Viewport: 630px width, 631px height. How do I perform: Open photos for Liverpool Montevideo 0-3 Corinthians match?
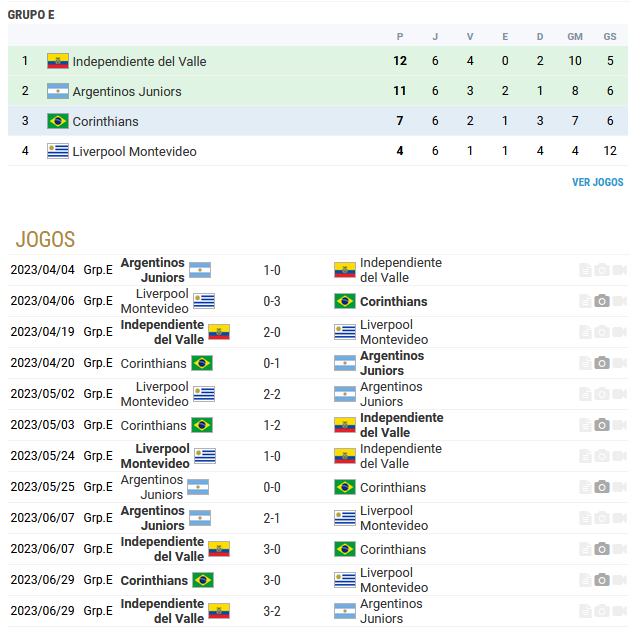[x=602, y=301]
